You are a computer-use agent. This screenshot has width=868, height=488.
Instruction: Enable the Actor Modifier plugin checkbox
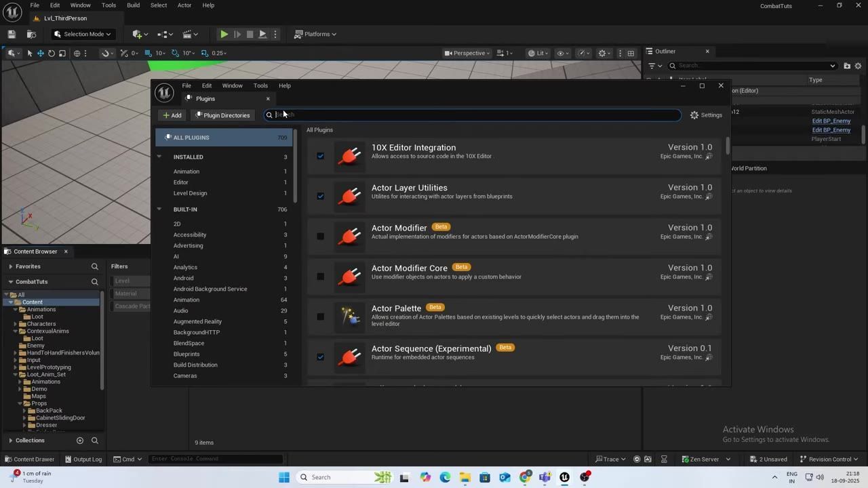[x=321, y=237]
